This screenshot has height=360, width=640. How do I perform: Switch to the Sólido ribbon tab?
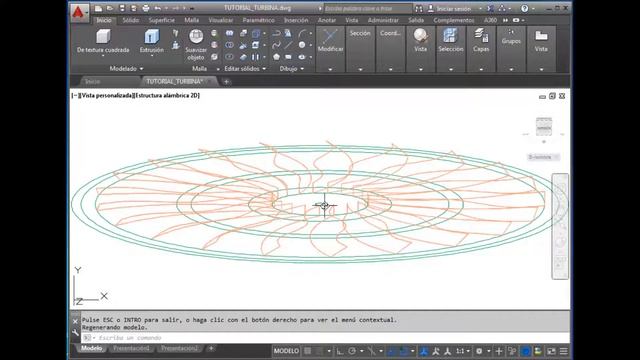point(131,20)
